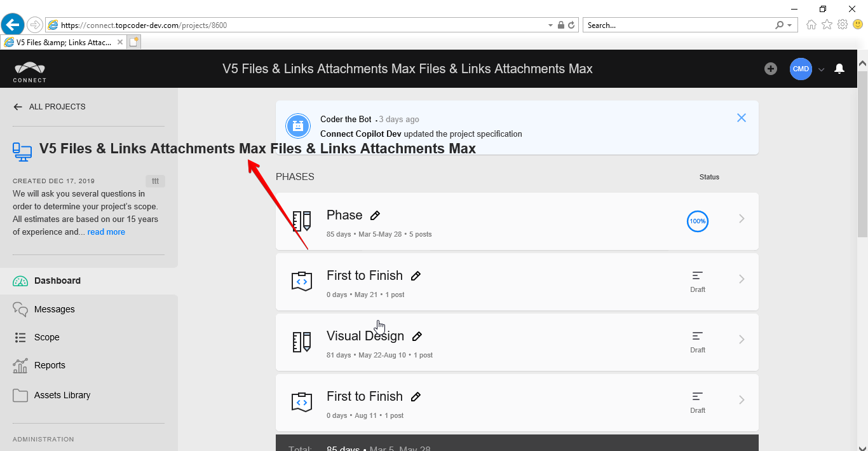Click the scrollbar up arrow

coord(862,63)
